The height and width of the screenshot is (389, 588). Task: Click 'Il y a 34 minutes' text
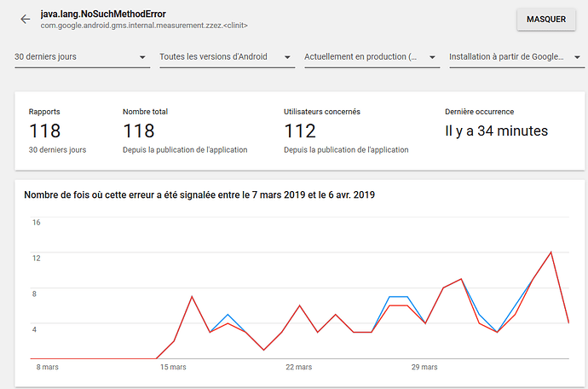(497, 131)
